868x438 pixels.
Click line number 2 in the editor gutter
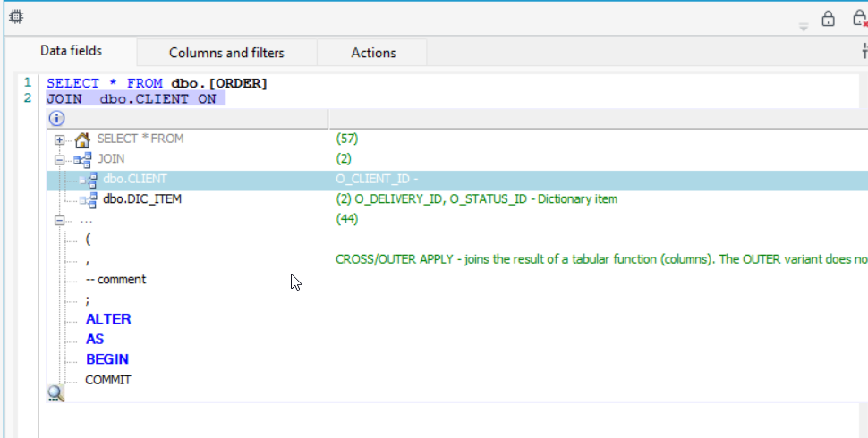28,98
